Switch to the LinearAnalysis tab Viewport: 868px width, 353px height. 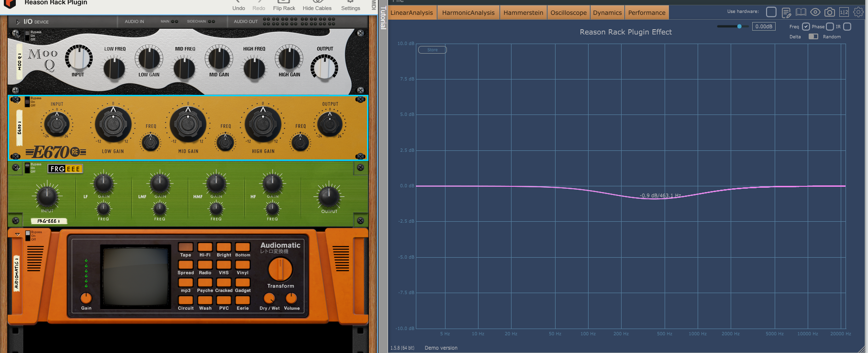(412, 12)
